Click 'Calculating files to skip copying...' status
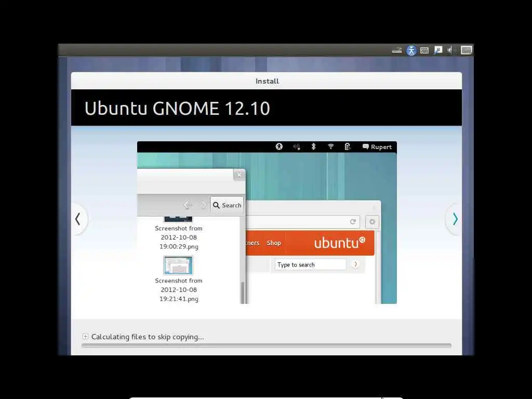532x399 pixels. pyautogui.click(x=148, y=337)
